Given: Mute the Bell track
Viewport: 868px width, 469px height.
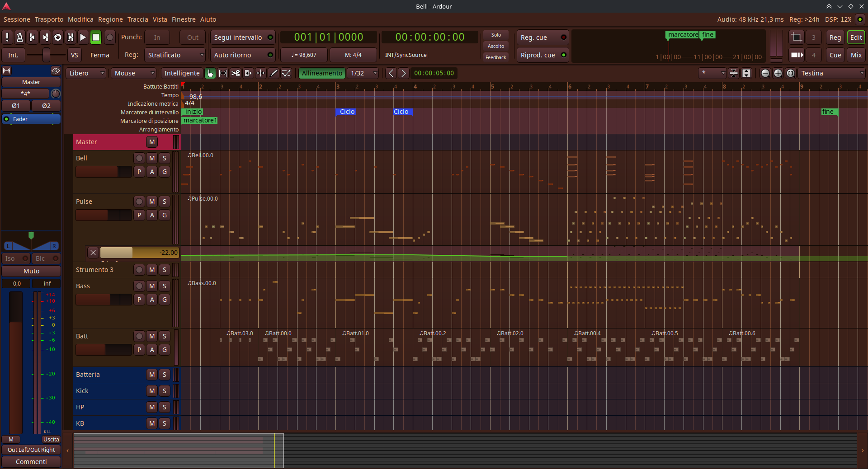Looking at the screenshot, I should [152, 158].
